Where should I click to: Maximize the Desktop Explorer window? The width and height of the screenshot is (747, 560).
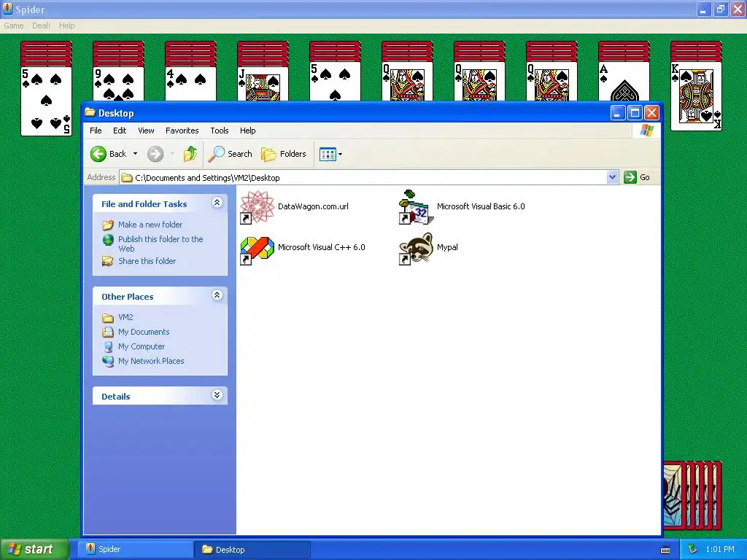coord(635,113)
